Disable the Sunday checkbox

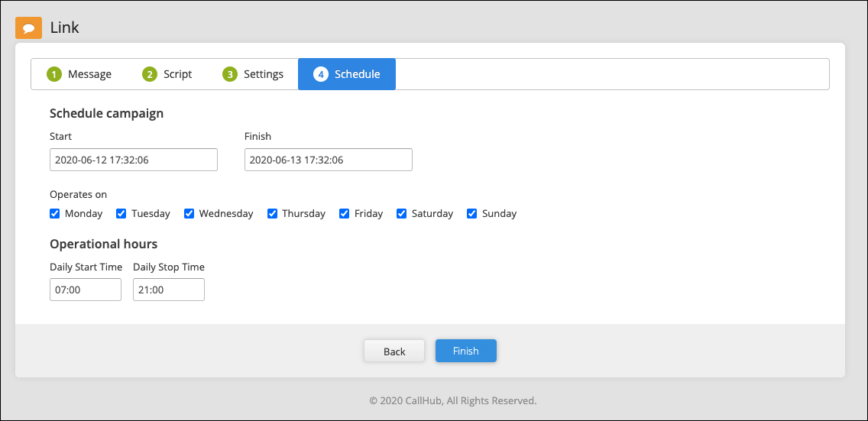click(472, 213)
